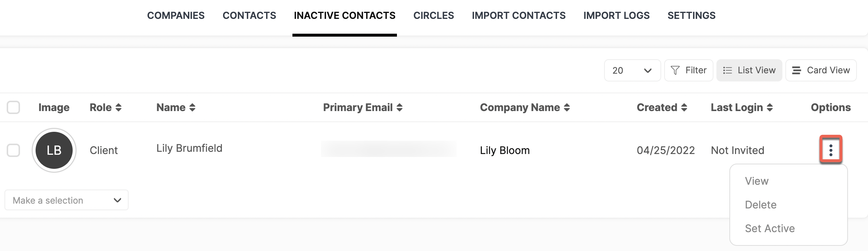This screenshot has width=868, height=251.
Task: Expand the 20 per page dropdown
Action: pos(632,70)
